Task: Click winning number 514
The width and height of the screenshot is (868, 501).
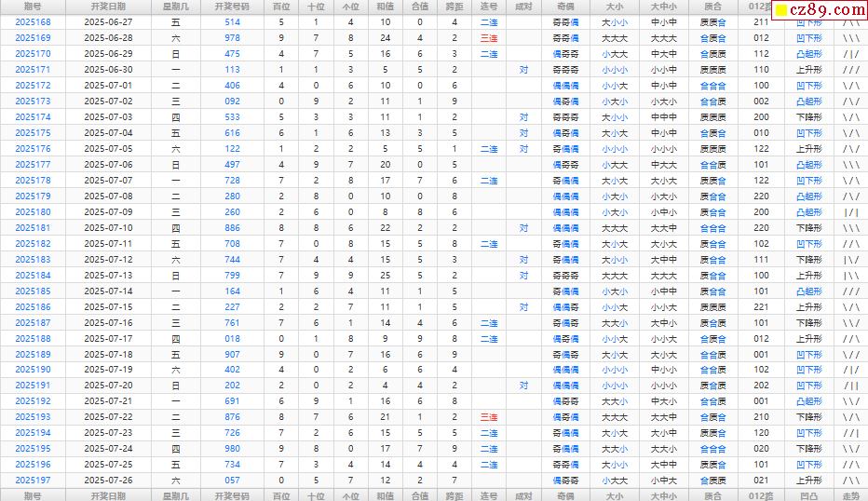Action: 233,22
